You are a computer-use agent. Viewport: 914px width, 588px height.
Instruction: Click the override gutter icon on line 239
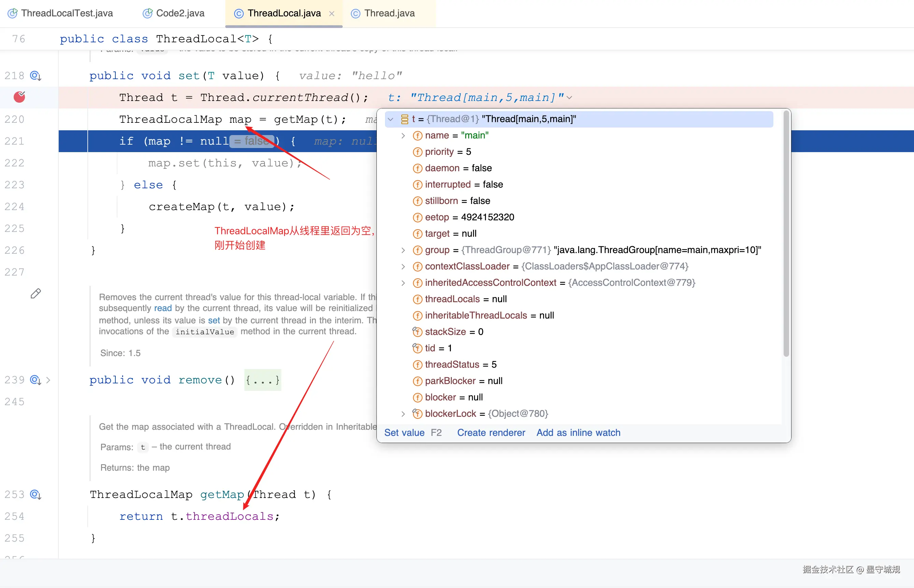[x=35, y=380]
